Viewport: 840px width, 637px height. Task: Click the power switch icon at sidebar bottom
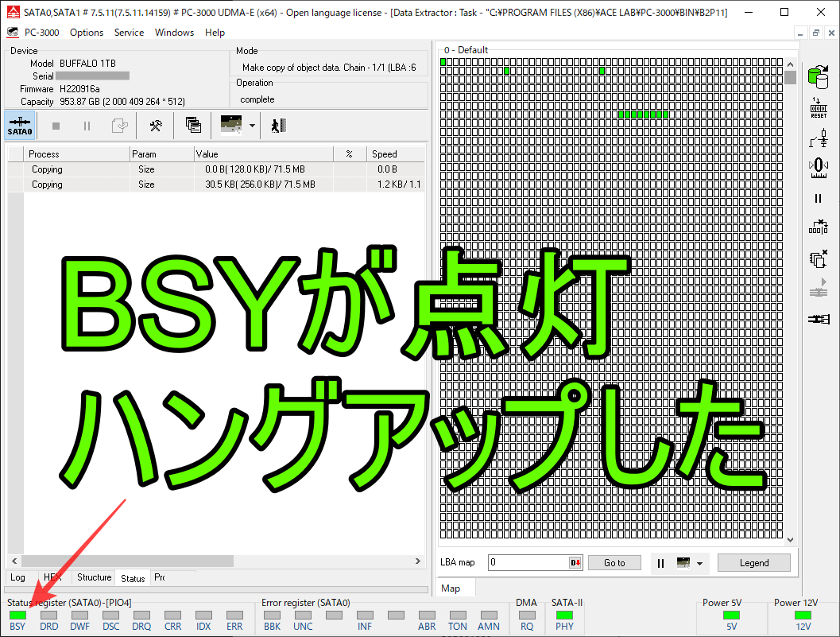(819, 318)
